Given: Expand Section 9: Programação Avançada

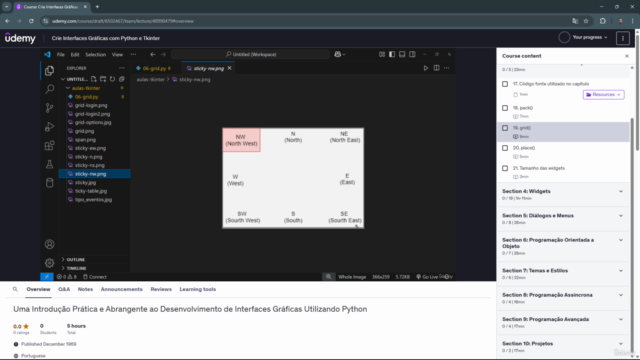Looking at the screenshot, I should click(563, 322).
